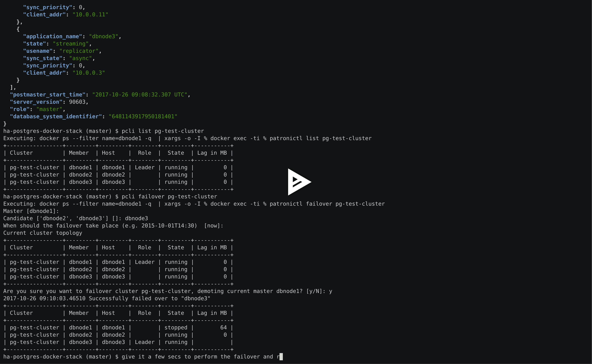Click the failover confirmation y/N prompt
Screen dimensions: 592x364
pyautogui.click(x=316, y=291)
